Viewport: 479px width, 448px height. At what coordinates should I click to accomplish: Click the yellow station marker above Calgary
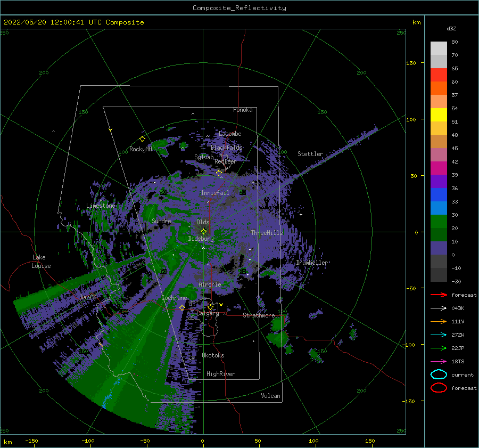(x=210, y=307)
